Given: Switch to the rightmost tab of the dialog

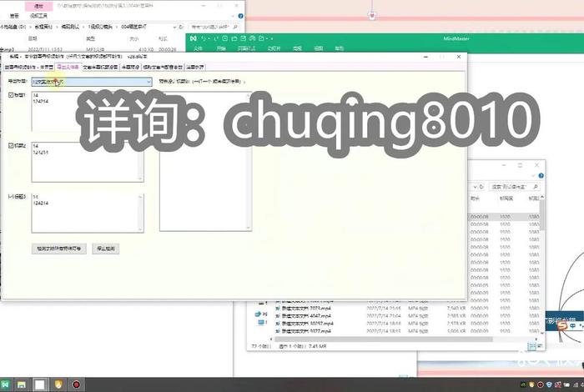Looking at the screenshot, I should (194, 67).
